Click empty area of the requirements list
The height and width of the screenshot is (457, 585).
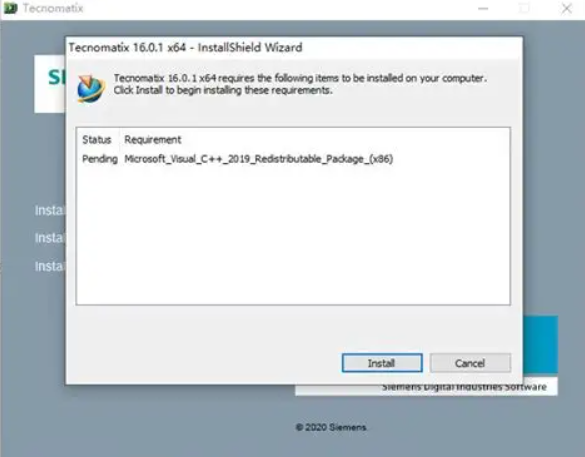click(x=293, y=235)
